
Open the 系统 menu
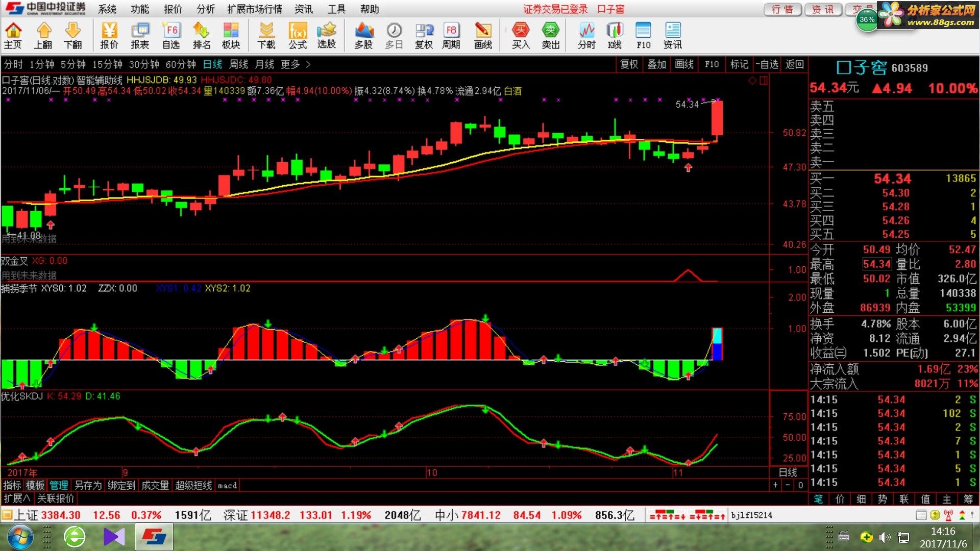tap(107, 9)
